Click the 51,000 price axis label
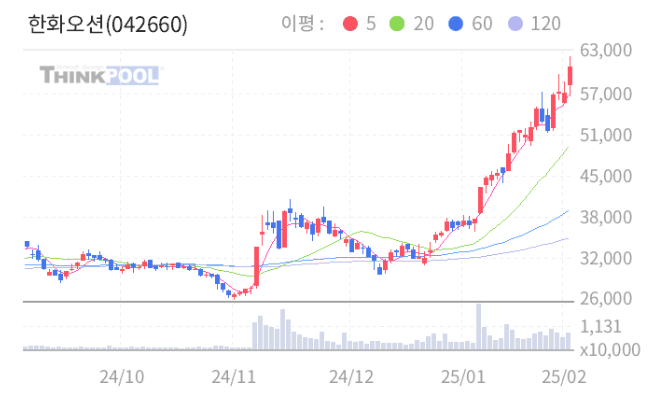 point(606,135)
